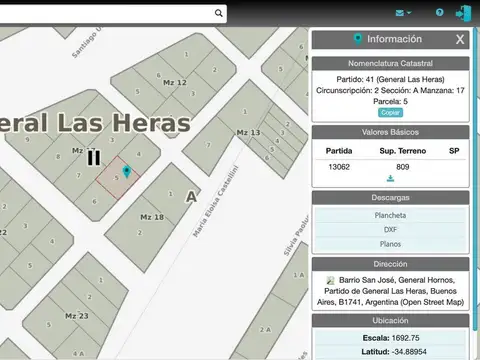Click the Escala value 1692.75
The height and width of the screenshot is (360, 480).
[x=405, y=338]
